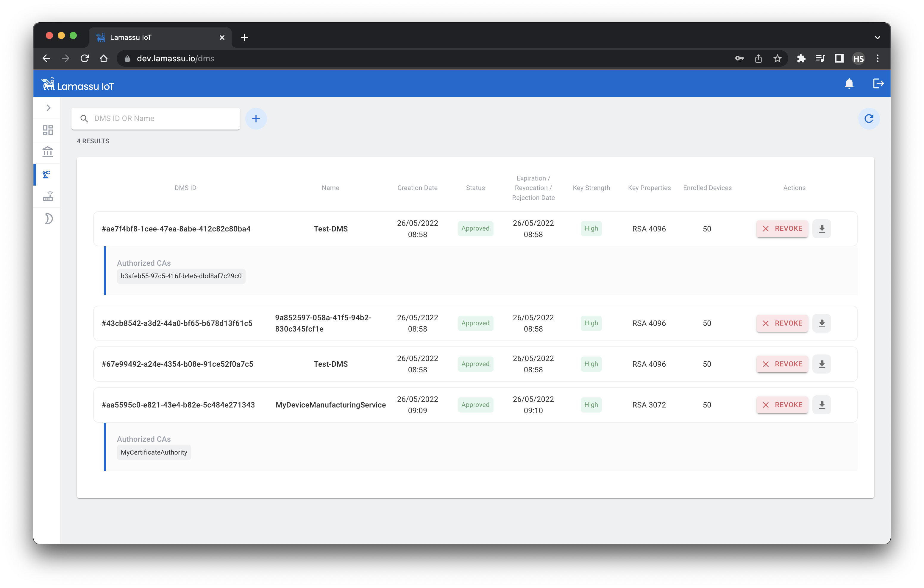This screenshot has height=588, width=924.
Task: Expand the left sidebar with chevron
Action: (x=48, y=108)
